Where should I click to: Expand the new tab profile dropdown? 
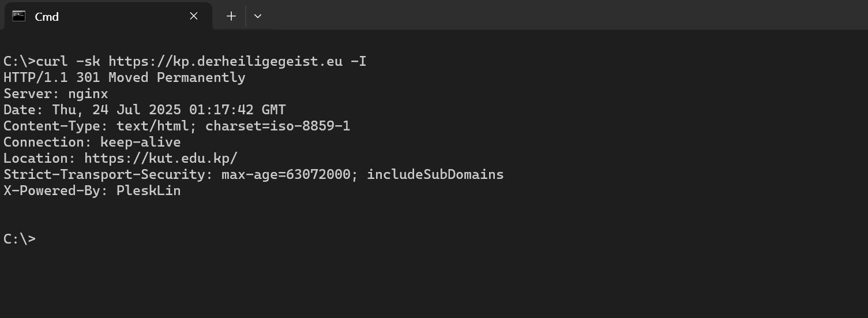258,16
